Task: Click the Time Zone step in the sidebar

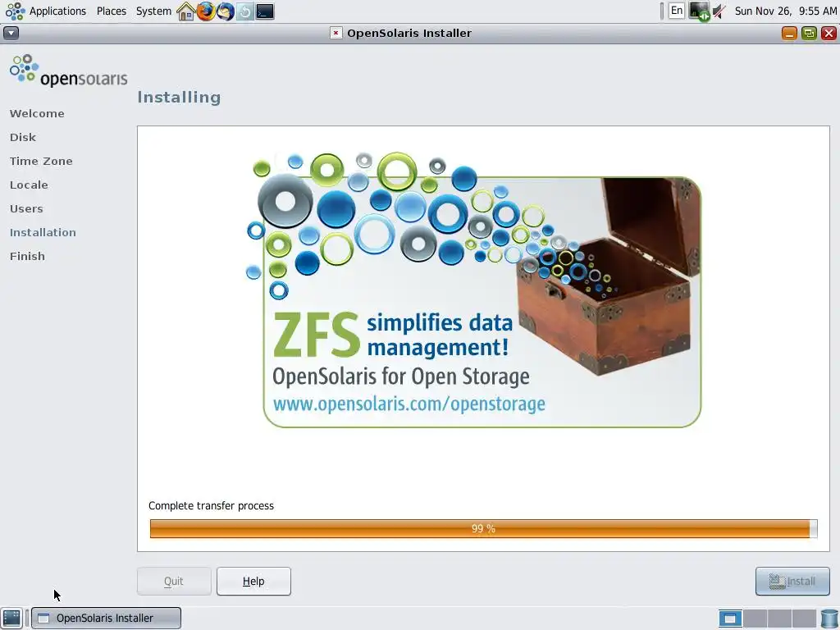Action: pyautogui.click(x=41, y=162)
